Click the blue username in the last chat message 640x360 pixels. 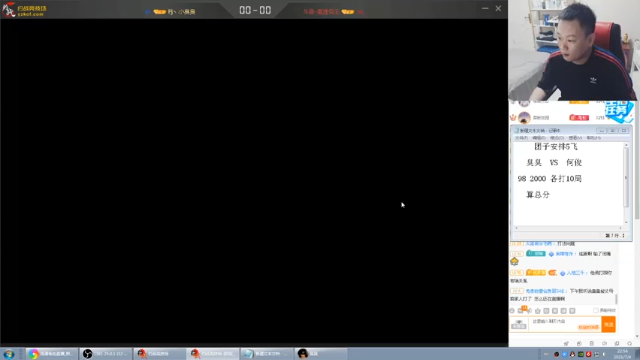click(545, 291)
